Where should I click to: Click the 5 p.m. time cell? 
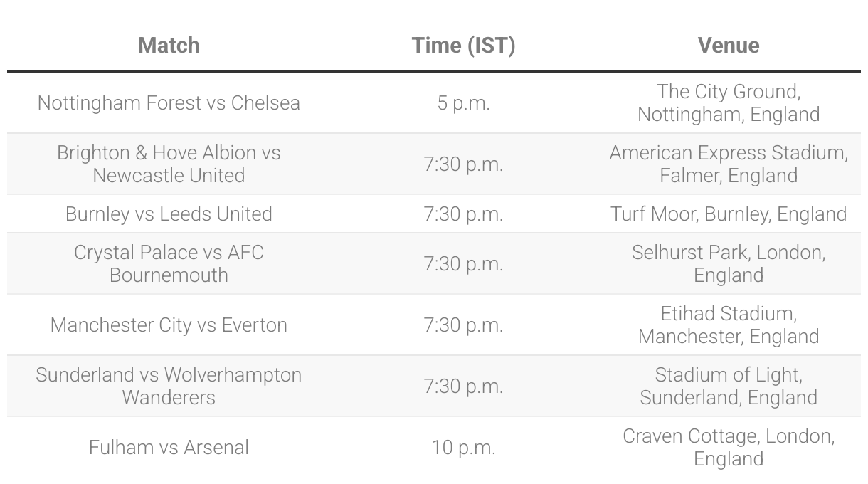[463, 102]
